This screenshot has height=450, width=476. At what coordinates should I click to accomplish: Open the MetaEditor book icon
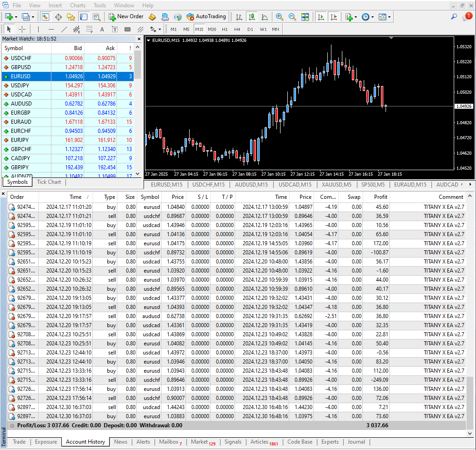point(152,17)
